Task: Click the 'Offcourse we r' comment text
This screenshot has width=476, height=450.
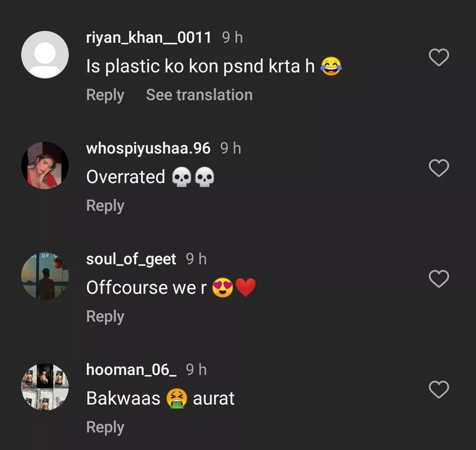Action: point(146,288)
